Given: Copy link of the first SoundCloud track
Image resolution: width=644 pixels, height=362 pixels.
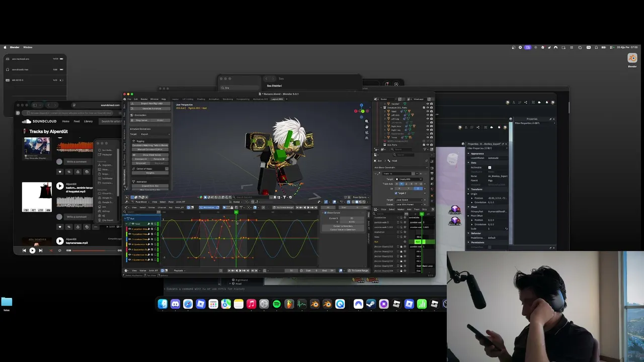Looking at the screenshot, I should tap(87, 171).
